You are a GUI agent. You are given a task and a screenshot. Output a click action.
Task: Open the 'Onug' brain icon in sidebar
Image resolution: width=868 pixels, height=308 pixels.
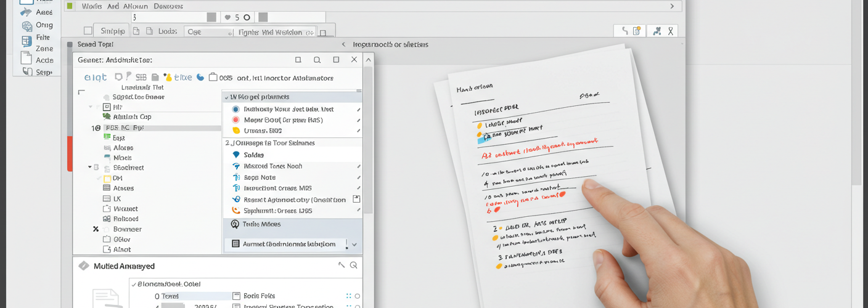coord(27,26)
